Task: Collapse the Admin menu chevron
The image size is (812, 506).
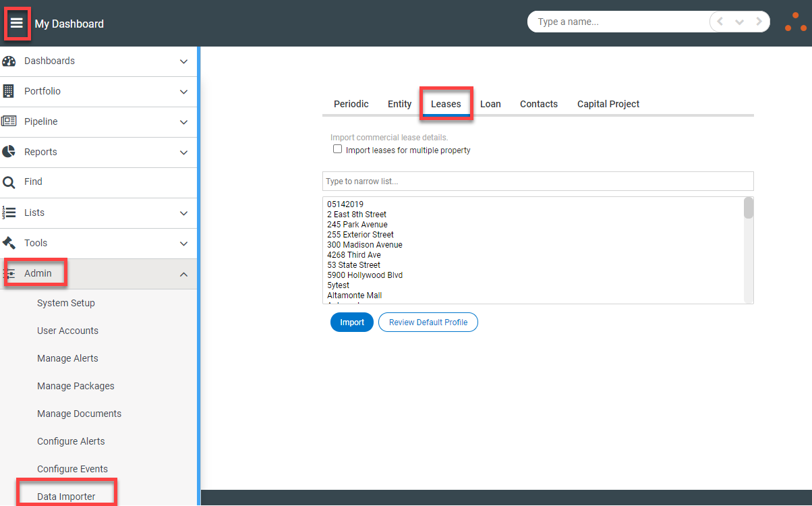Action: pos(183,274)
